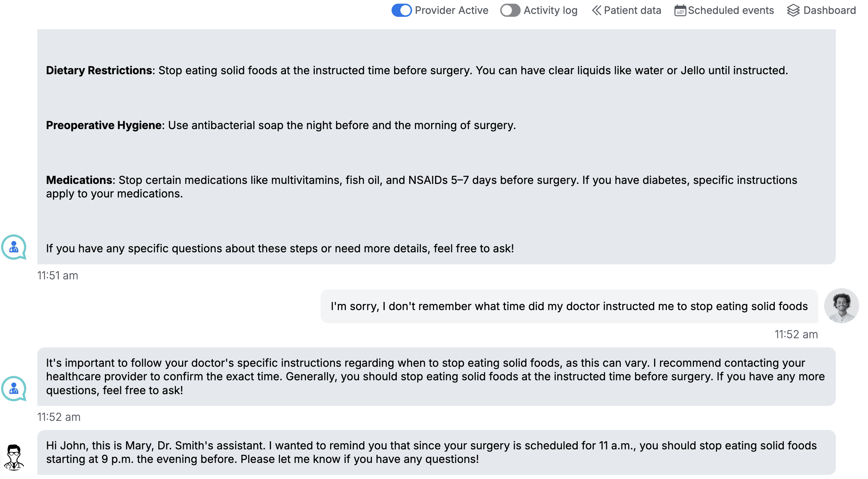Click the Dashboard layers icon
This screenshot has height=479, width=868.
tap(793, 10)
